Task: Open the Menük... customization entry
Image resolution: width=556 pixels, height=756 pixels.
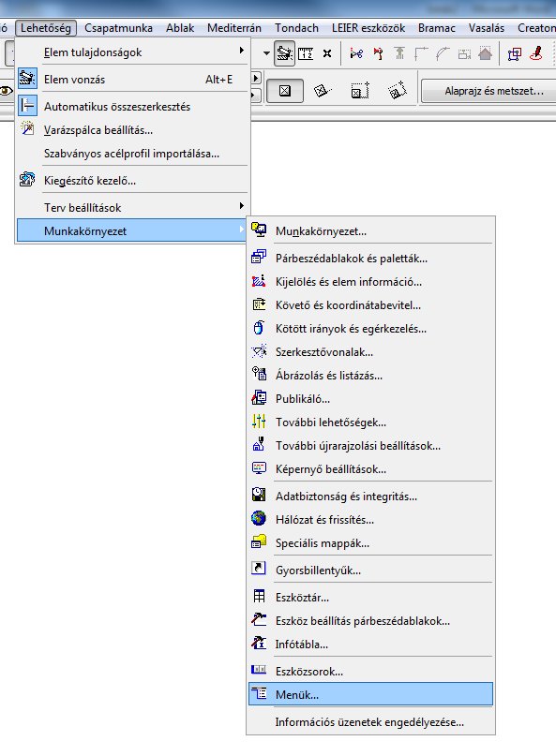Action: pos(370,694)
